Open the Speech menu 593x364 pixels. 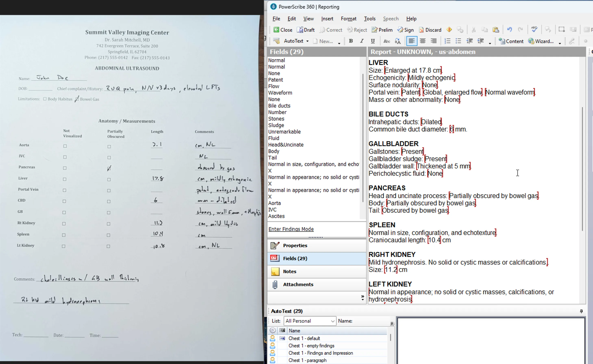click(x=391, y=18)
